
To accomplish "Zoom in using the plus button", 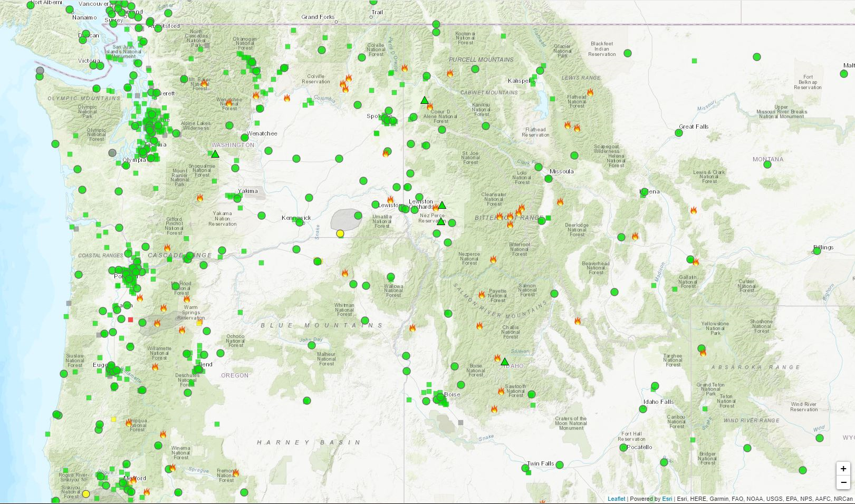I will (x=842, y=469).
